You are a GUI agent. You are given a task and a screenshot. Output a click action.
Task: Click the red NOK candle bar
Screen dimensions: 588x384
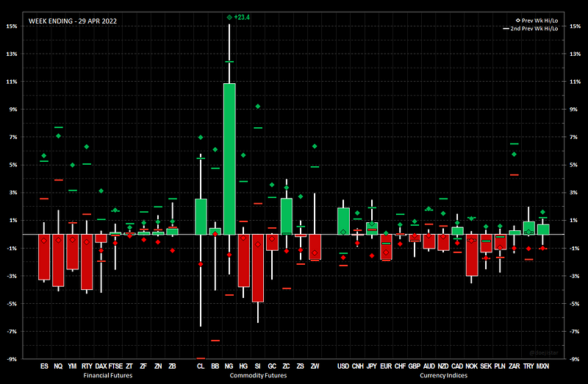(472, 255)
